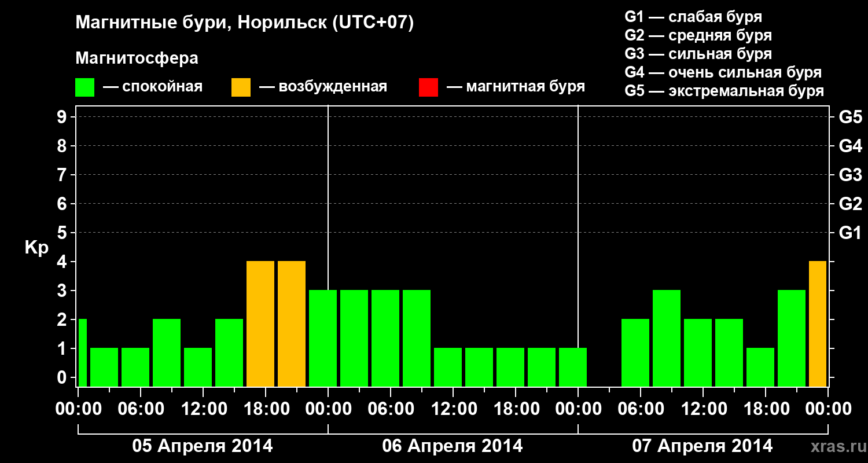
Task: Click the right-axis 'G1' storm level label
Action: 850,233
